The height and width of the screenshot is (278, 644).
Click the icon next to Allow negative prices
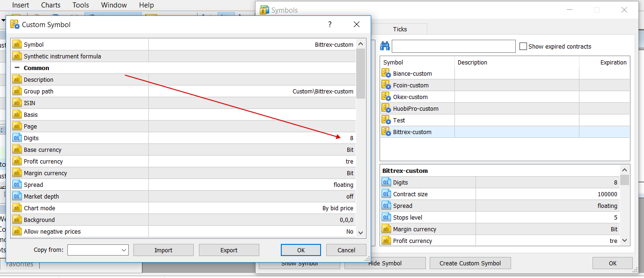point(17,231)
